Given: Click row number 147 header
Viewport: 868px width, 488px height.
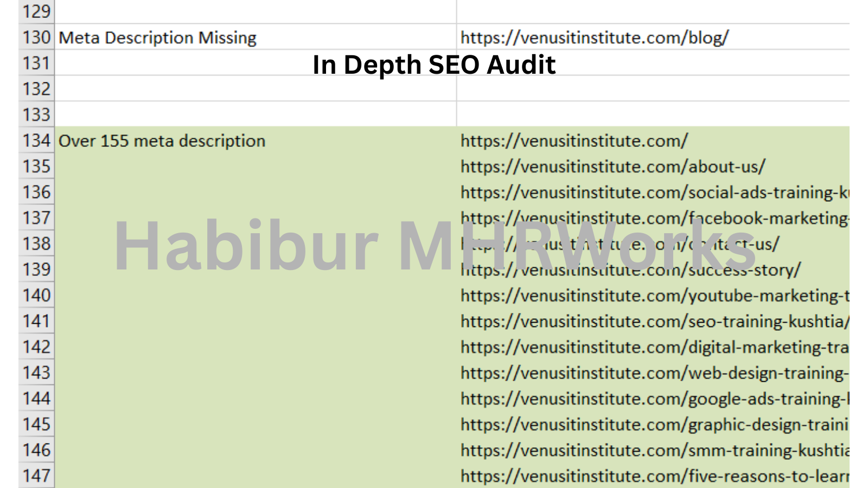Looking at the screenshot, I should point(36,476).
